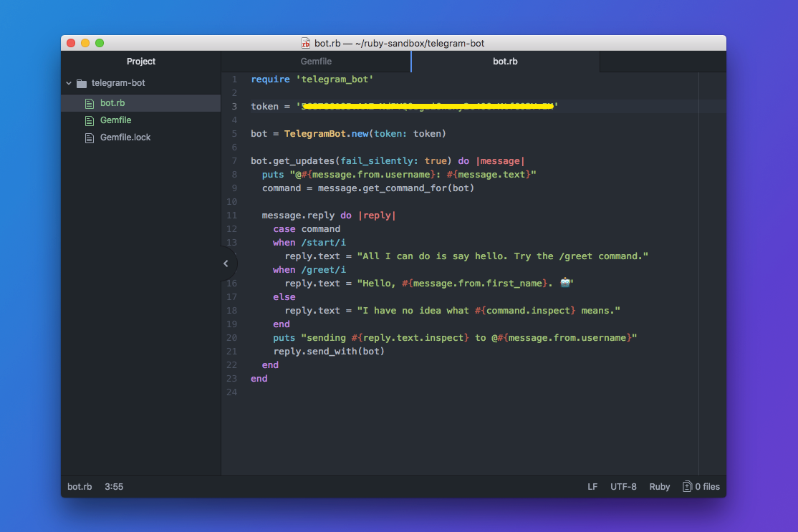Click the telegram-bot folder icon
Viewport: 798px width, 532px height.
click(81, 83)
